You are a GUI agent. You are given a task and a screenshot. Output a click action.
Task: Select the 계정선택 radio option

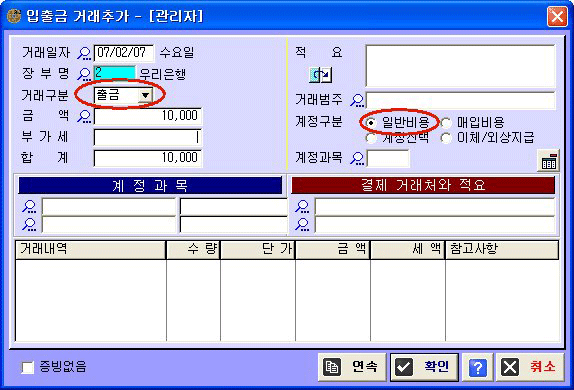point(371,138)
